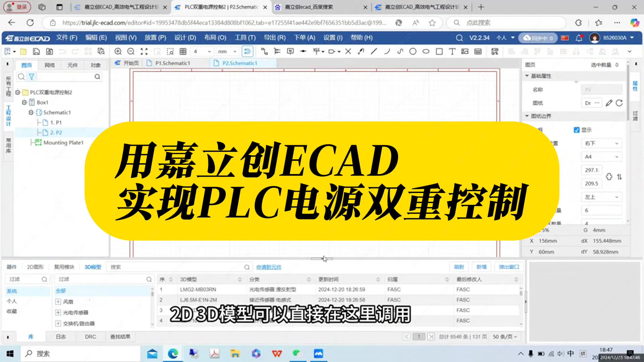Click the zoom in magnifier icon
The image size is (644, 362).
[118, 51]
